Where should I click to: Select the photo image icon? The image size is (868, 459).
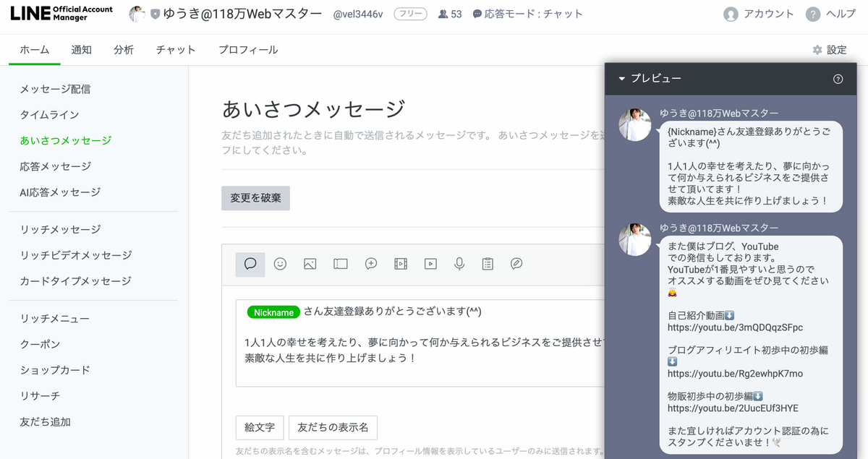coord(310,264)
